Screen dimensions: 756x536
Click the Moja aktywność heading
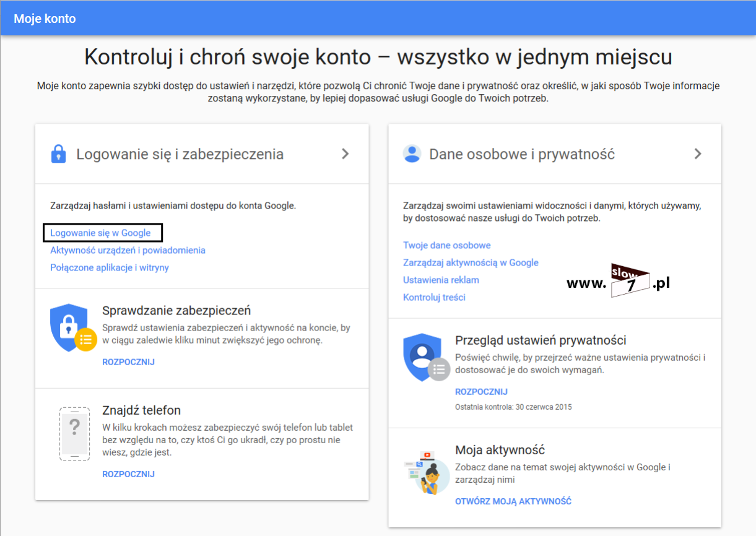click(x=500, y=450)
